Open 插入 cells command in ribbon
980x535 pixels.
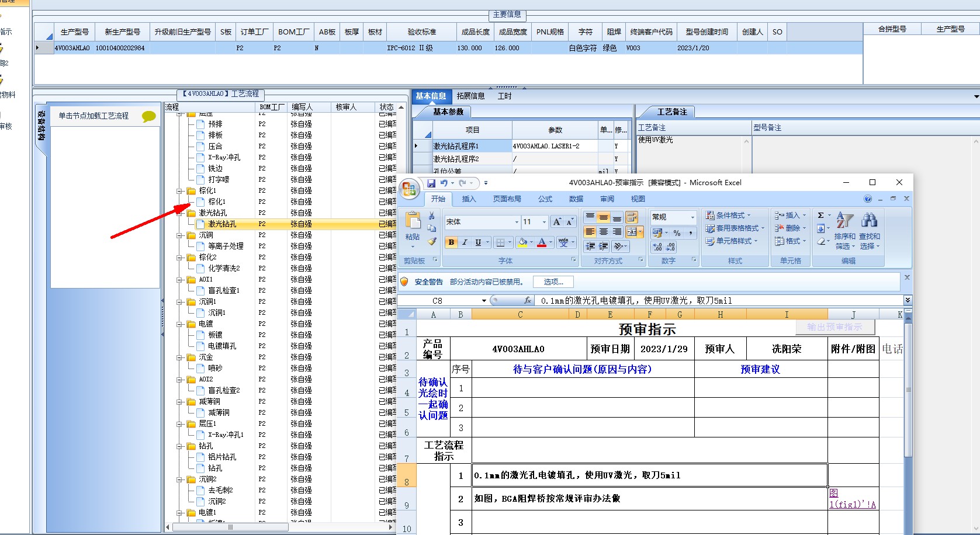coord(791,216)
